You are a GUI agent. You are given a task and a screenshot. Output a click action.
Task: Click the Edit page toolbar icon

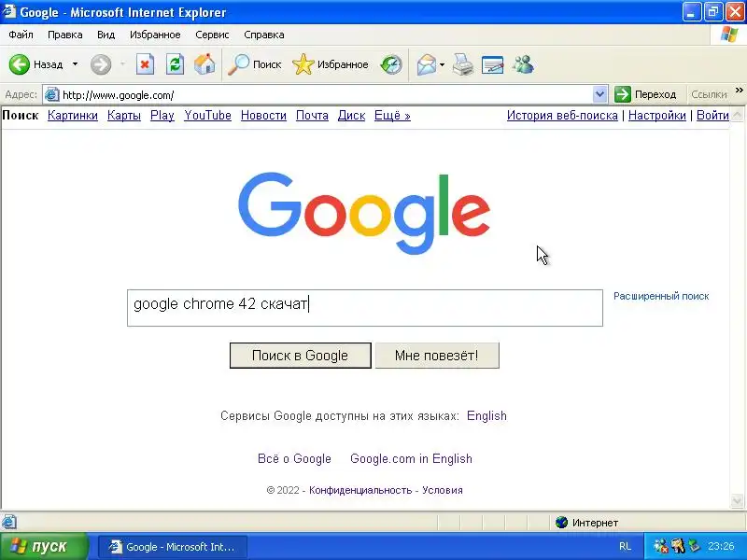point(493,64)
